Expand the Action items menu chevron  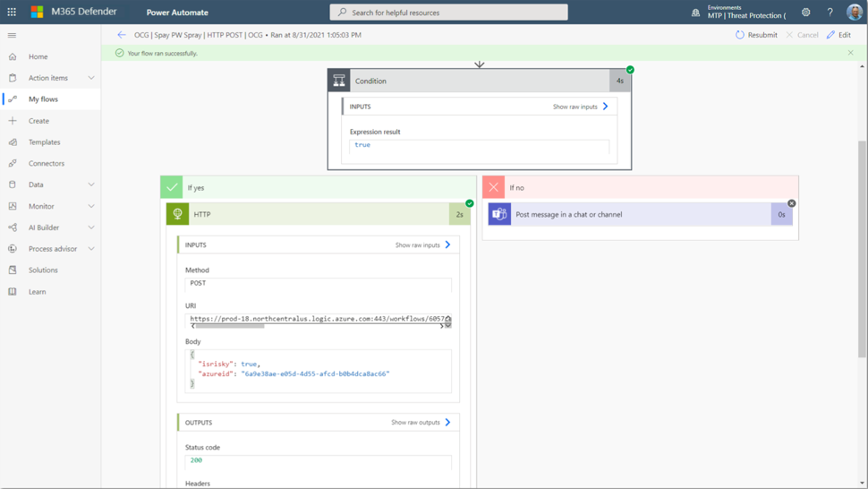point(91,78)
